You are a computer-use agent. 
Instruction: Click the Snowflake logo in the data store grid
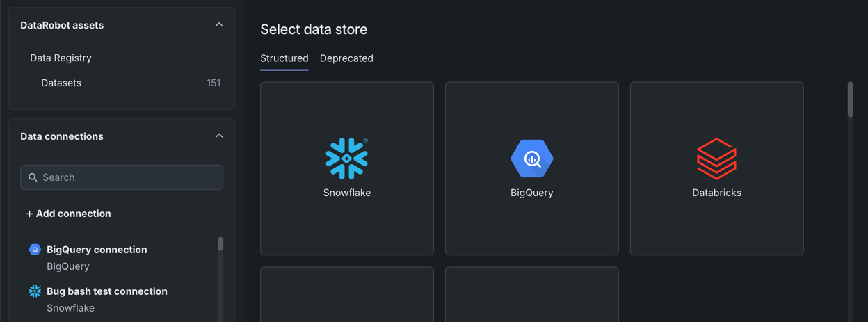(x=346, y=159)
